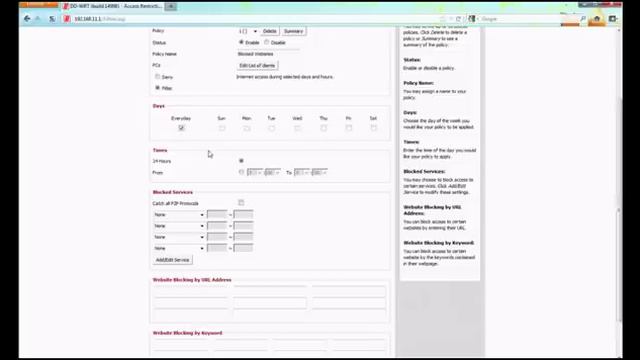Open the From hour dropdown

(255, 173)
